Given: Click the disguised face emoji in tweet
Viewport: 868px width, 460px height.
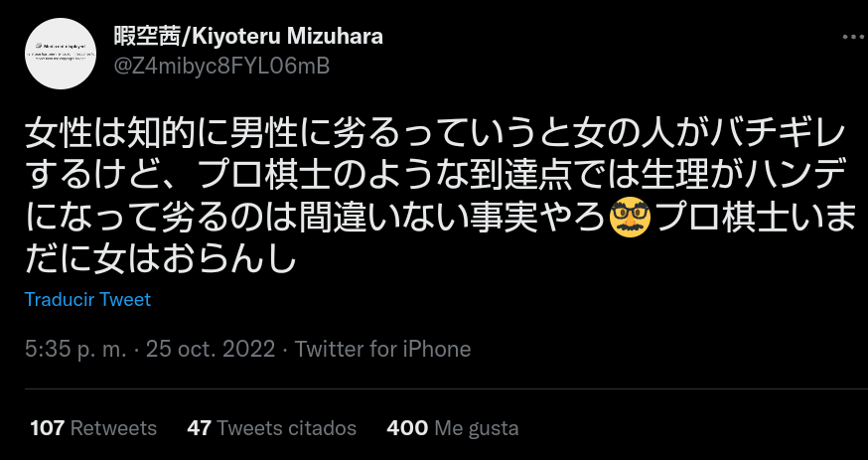Looking at the screenshot, I should [x=630, y=218].
